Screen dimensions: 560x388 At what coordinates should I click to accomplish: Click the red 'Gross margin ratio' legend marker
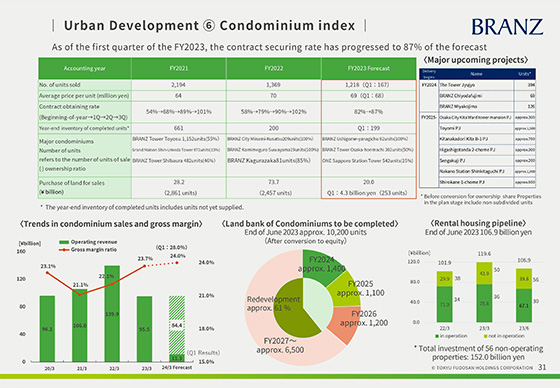64,250
